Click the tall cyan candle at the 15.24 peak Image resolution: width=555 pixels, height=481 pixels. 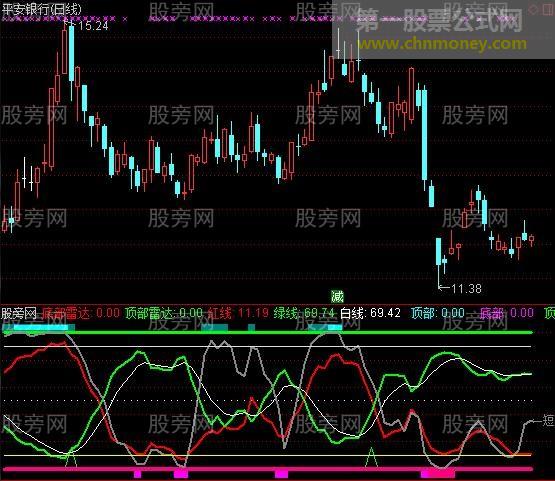click(71, 53)
